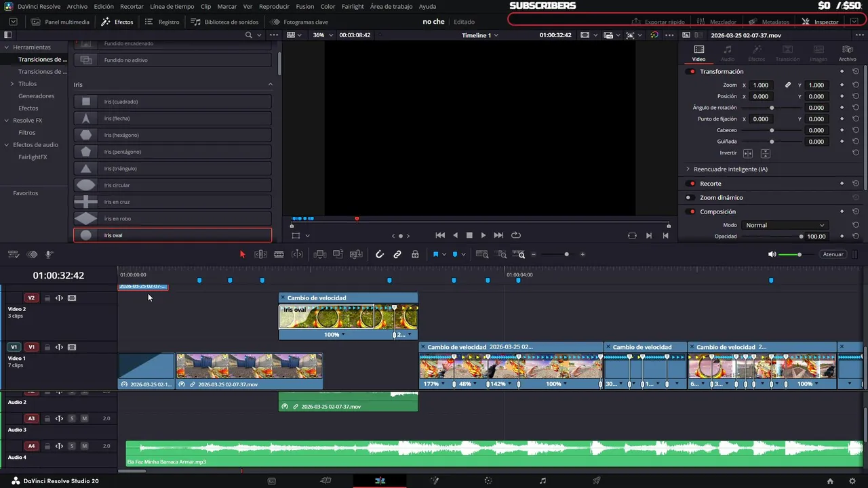Click the blue Flag icon
868x488 pixels.
click(x=435, y=254)
